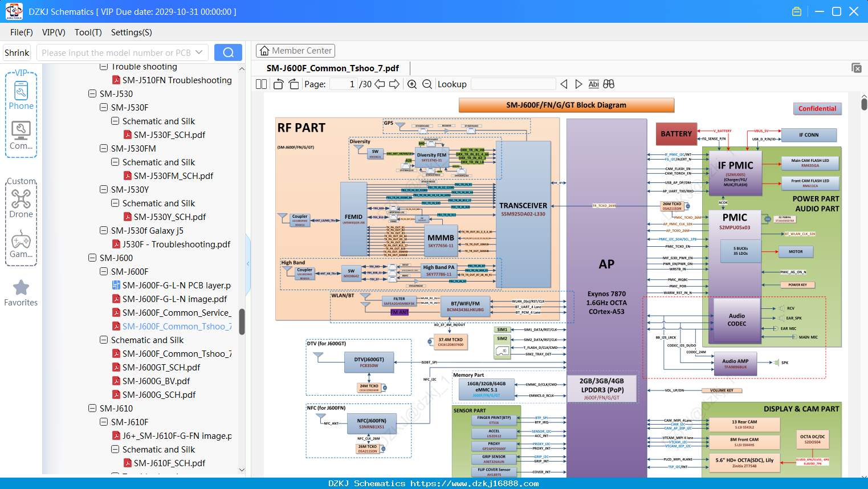Screen dimensions: 868x489
Task: Collapse the Trouble shooting node
Action: (104, 67)
